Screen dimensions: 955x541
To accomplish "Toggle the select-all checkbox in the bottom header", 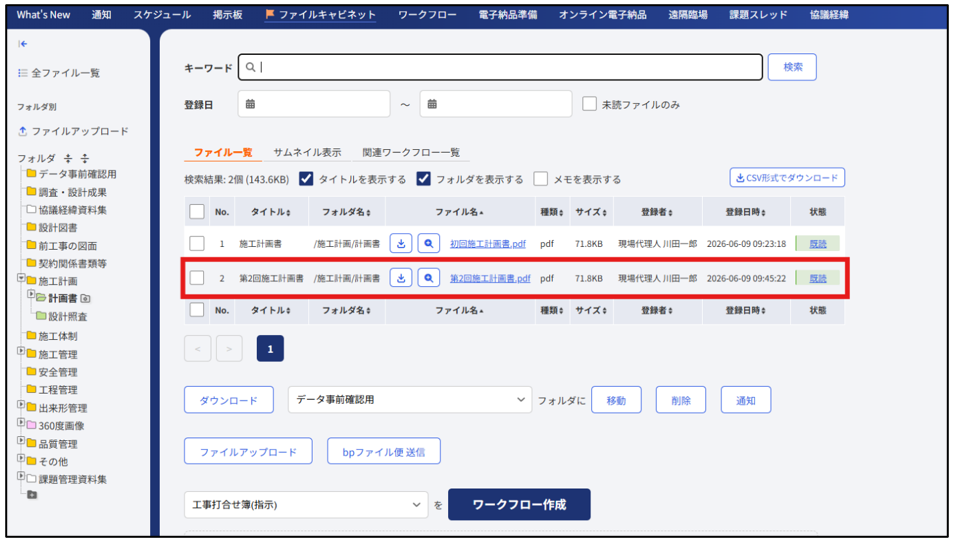I will 197,310.
